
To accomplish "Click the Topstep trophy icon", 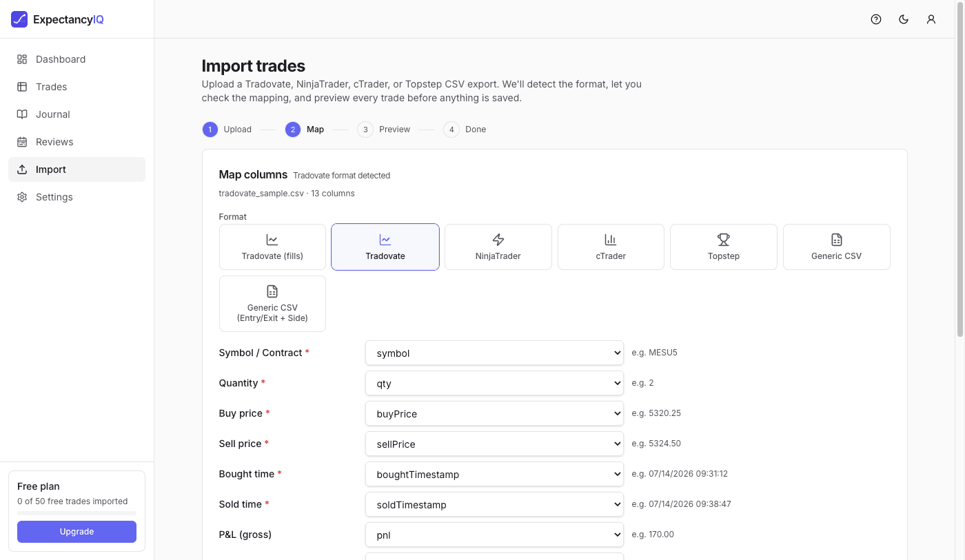I will point(724,240).
